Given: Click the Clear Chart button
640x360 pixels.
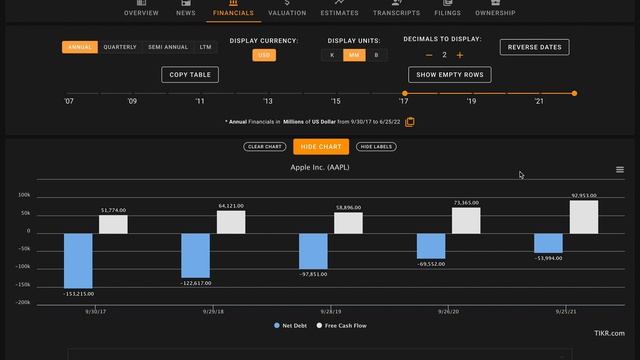Looking at the screenshot, I should point(264,147).
